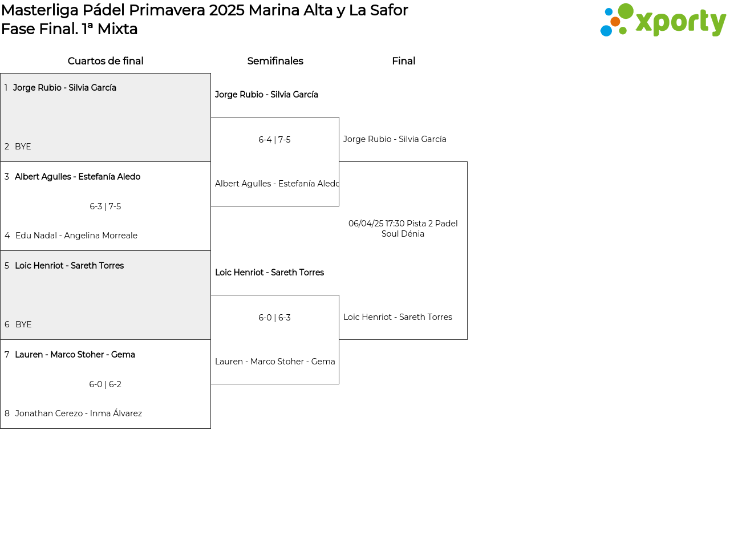Click the Semifinales column header
The width and height of the screenshot is (730, 560).
(275, 61)
